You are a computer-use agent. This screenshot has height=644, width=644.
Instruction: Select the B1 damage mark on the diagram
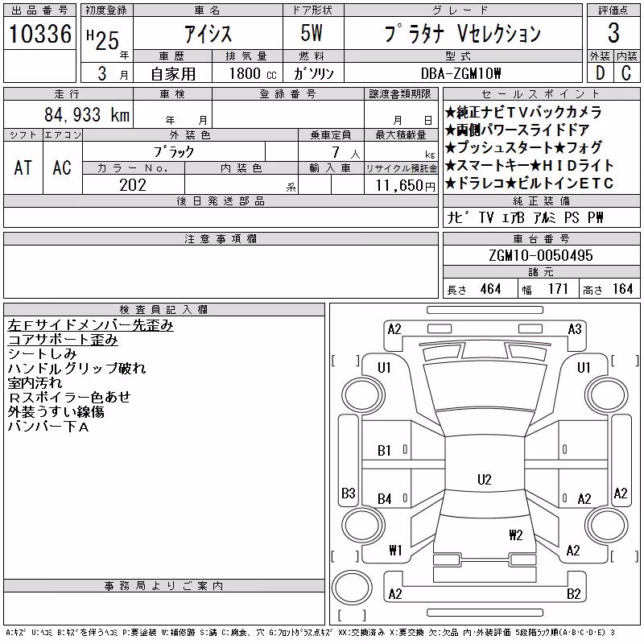(384, 451)
